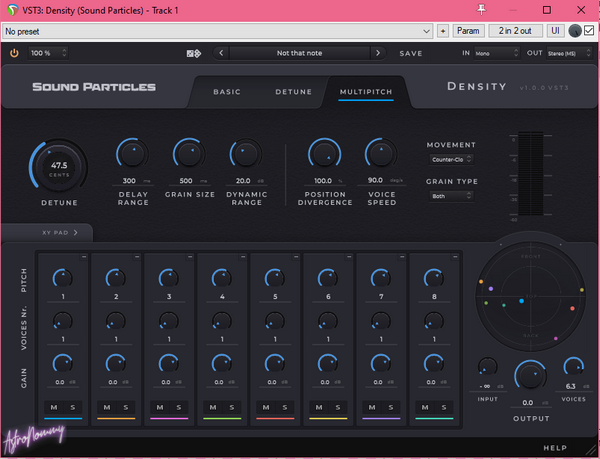Click channel 4 Voices Nr. knob
The image size is (600, 459).
point(222,321)
